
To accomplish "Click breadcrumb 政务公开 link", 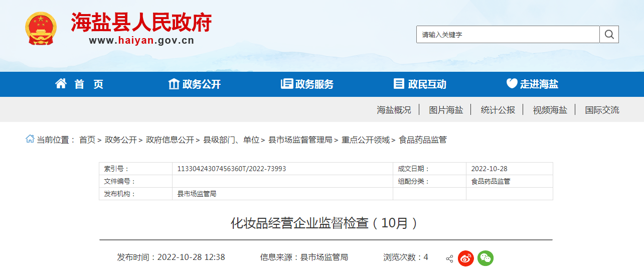I will 121,140.
